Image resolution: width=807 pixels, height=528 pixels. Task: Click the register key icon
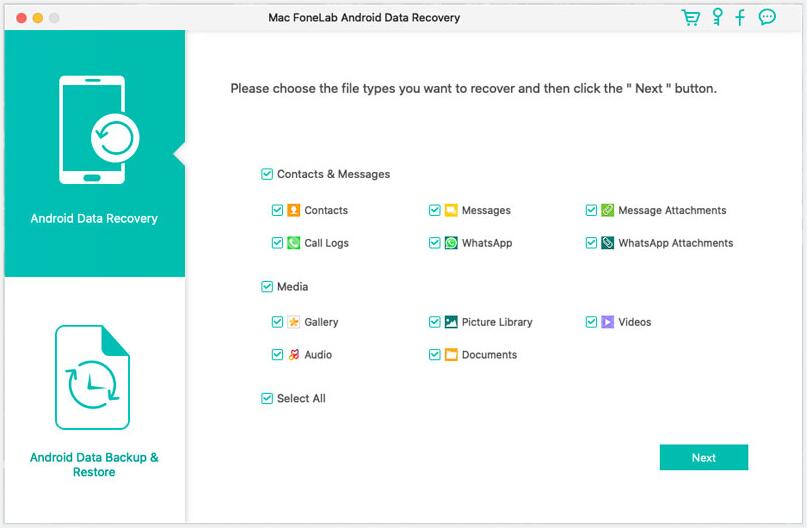point(717,17)
